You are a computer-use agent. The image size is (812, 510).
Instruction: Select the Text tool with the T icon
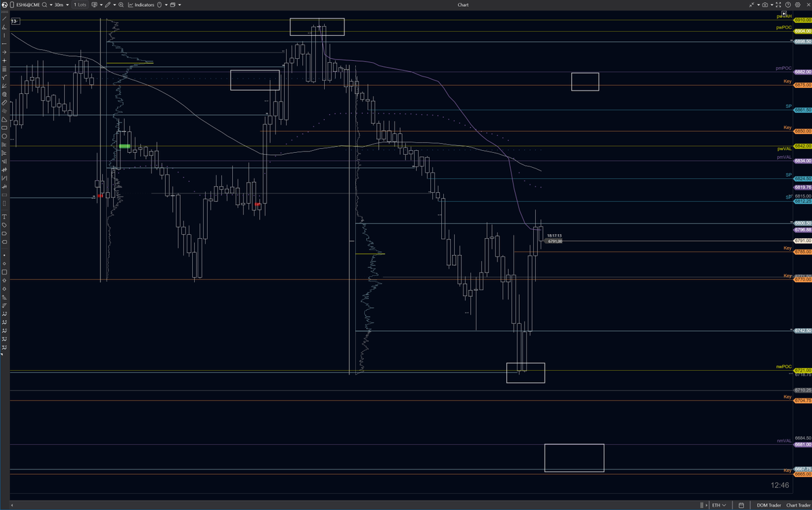[x=4, y=216]
